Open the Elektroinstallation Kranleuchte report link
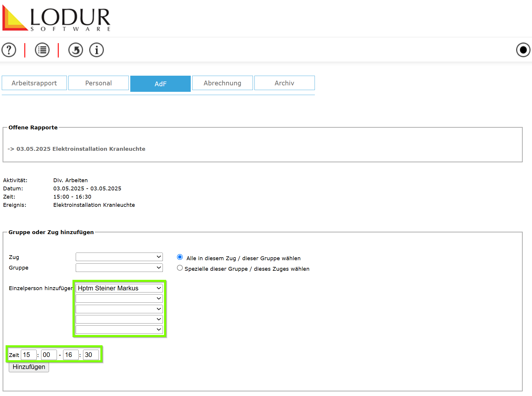532x396 pixels. [81, 149]
